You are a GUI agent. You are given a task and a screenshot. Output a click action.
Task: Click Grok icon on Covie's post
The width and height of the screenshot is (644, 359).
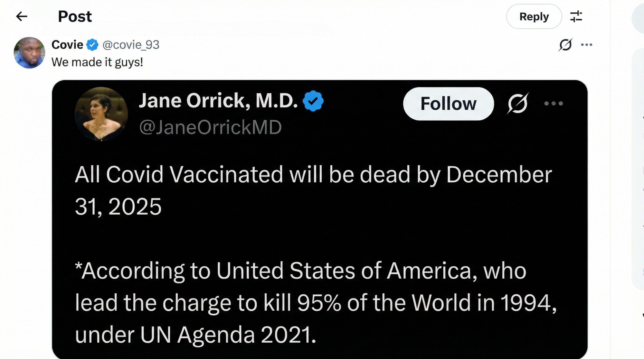tap(565, 45)
